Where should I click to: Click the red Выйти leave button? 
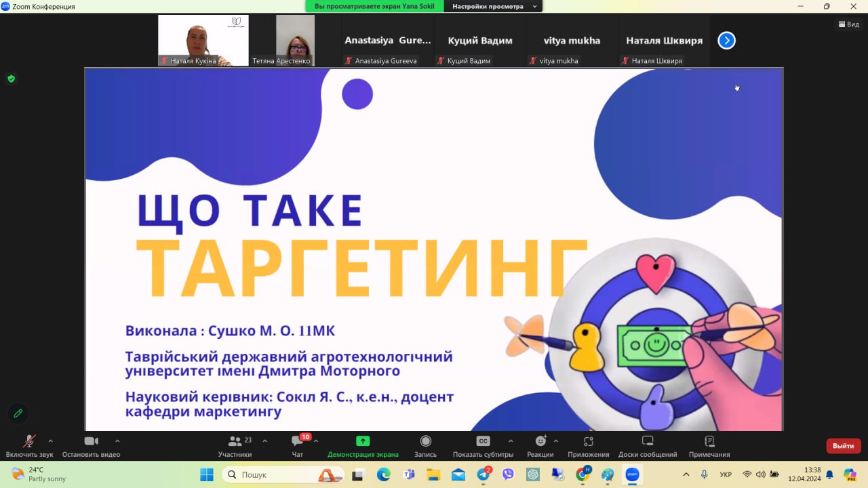tap(843, 446)
